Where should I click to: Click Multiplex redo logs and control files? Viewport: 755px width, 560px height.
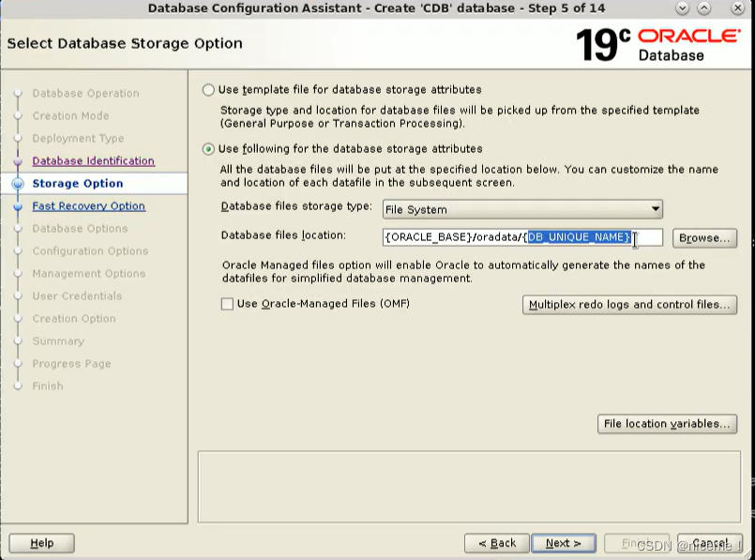pos(629,305)
